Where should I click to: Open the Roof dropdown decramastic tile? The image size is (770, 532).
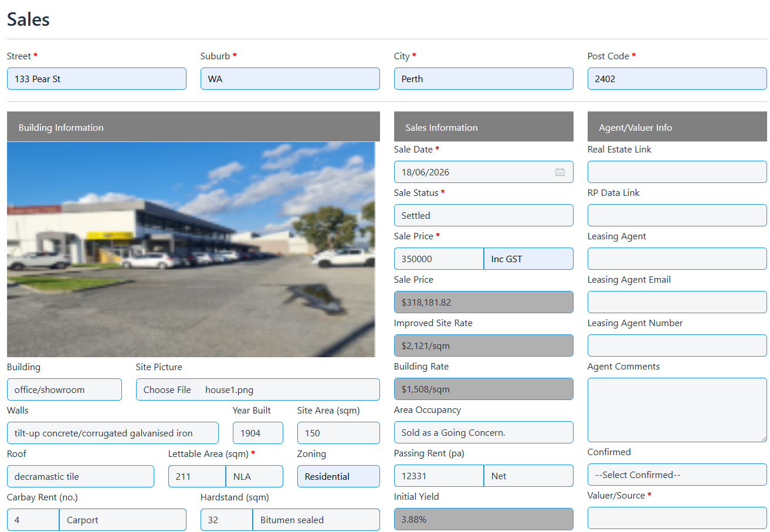pos(80,476)
